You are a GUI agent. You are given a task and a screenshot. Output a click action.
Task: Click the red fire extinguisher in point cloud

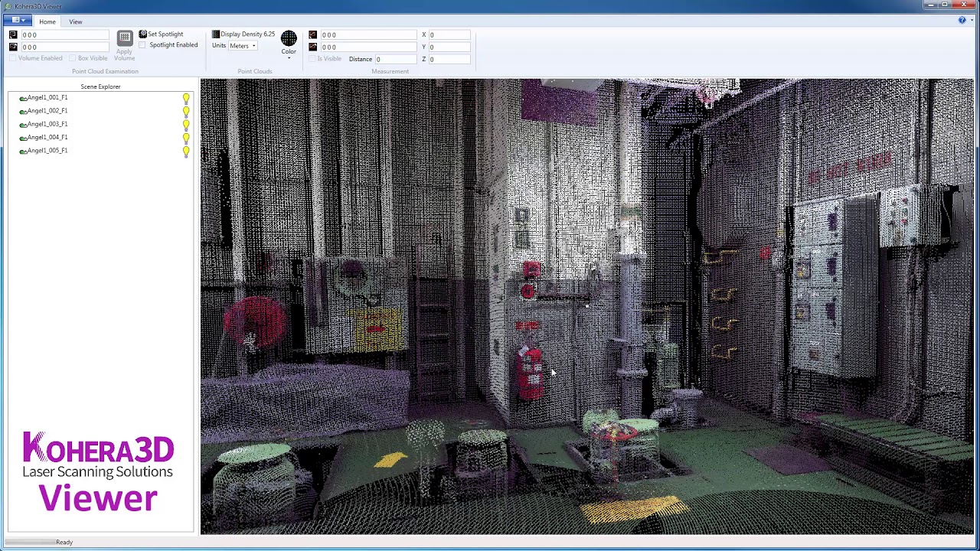point(531,373)
